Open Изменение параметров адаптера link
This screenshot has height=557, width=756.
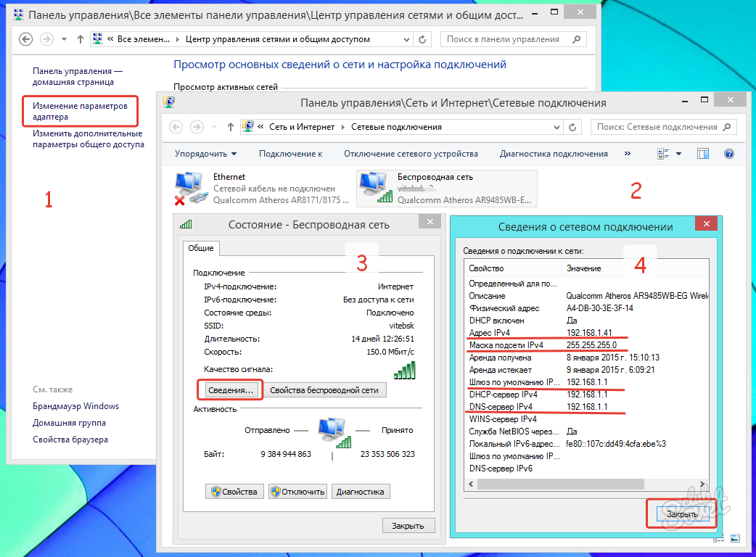click(80, 111)
